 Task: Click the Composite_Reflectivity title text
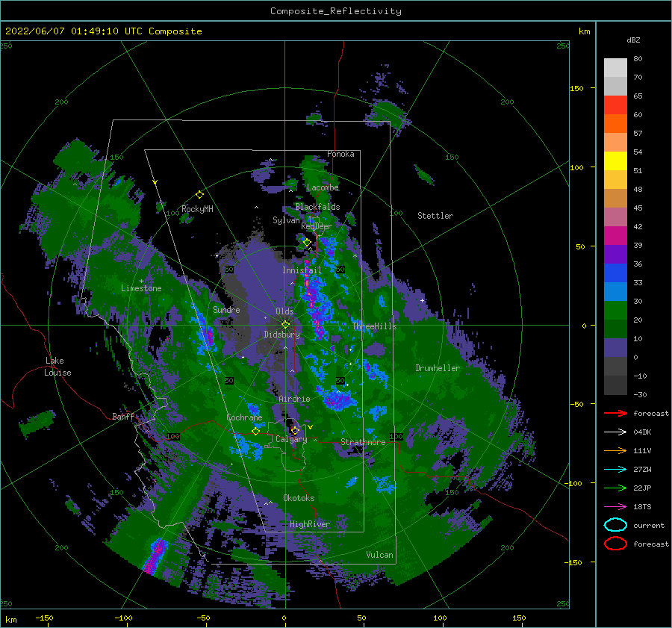click(x=335, y=11)
